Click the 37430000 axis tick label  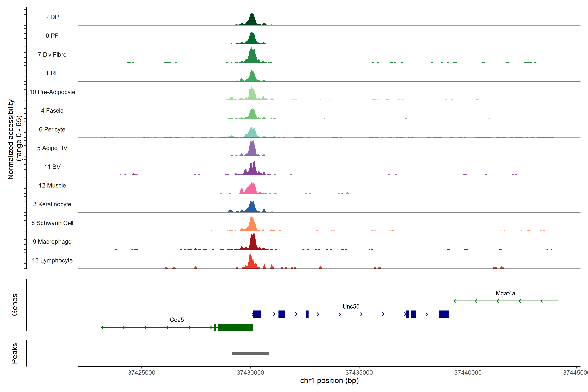250,373
